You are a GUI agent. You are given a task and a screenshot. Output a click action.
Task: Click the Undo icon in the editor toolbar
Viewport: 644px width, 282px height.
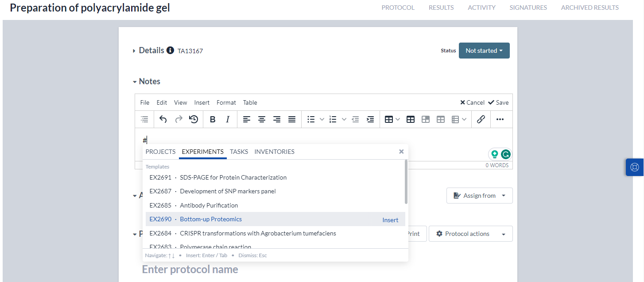163,119
